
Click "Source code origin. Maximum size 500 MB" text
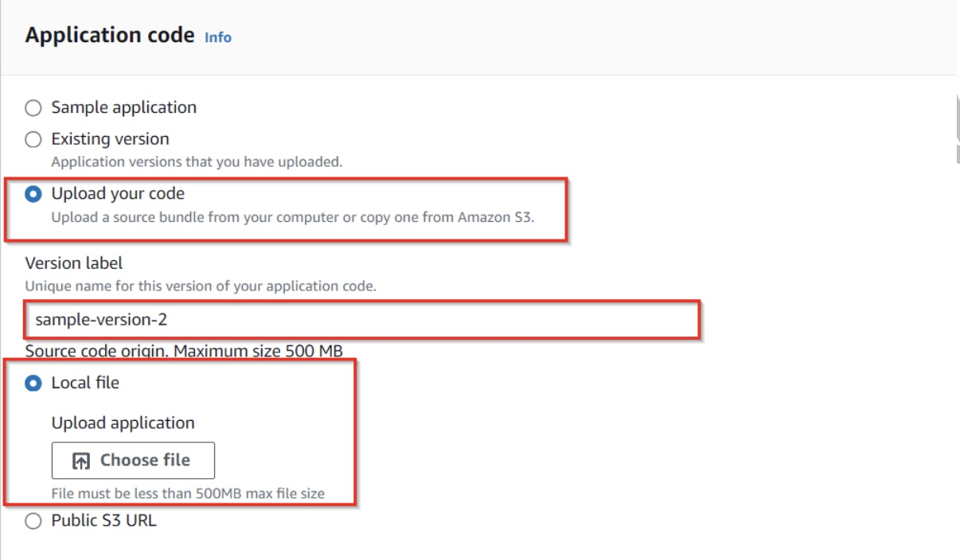click(184, 351)
